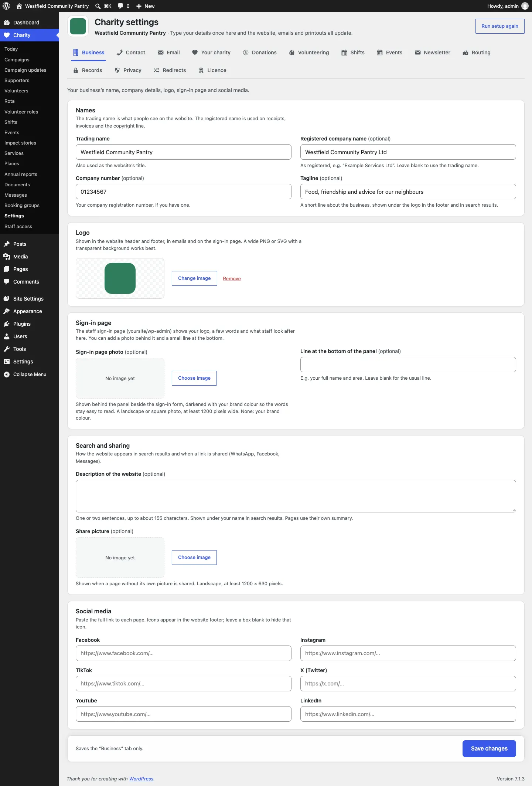
Task: Click the Remove logo link
Action: (x=232, y=279)
